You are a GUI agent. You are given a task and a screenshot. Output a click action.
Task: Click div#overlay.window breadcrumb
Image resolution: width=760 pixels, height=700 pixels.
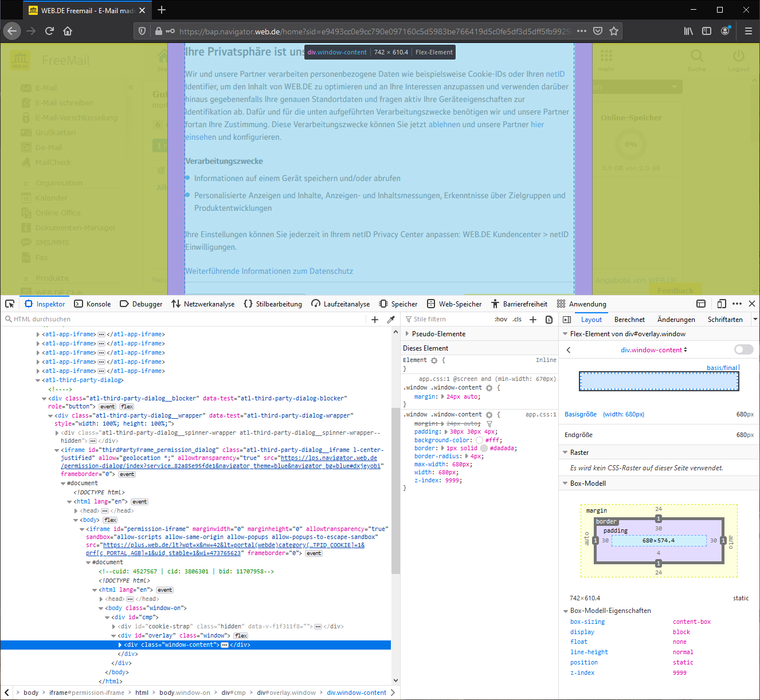[286, 693]
